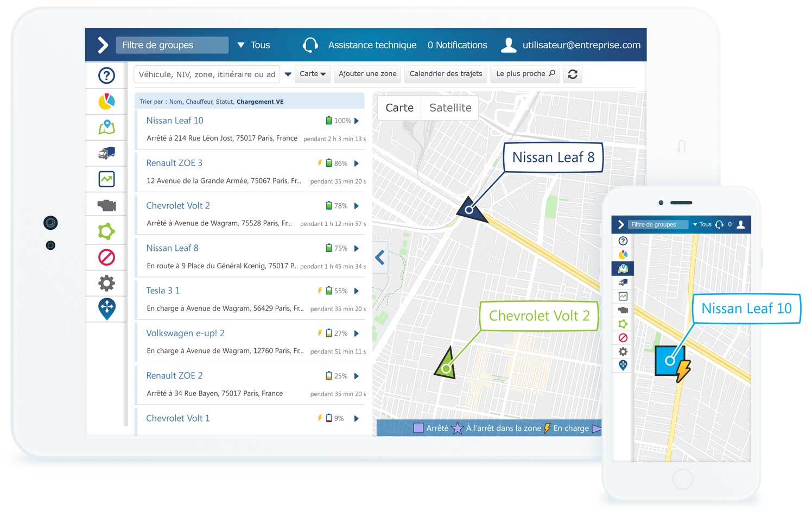812x516 pixels.
Task: Open the highlighted map icon in phone sidebar
Action: coord(623,268)
